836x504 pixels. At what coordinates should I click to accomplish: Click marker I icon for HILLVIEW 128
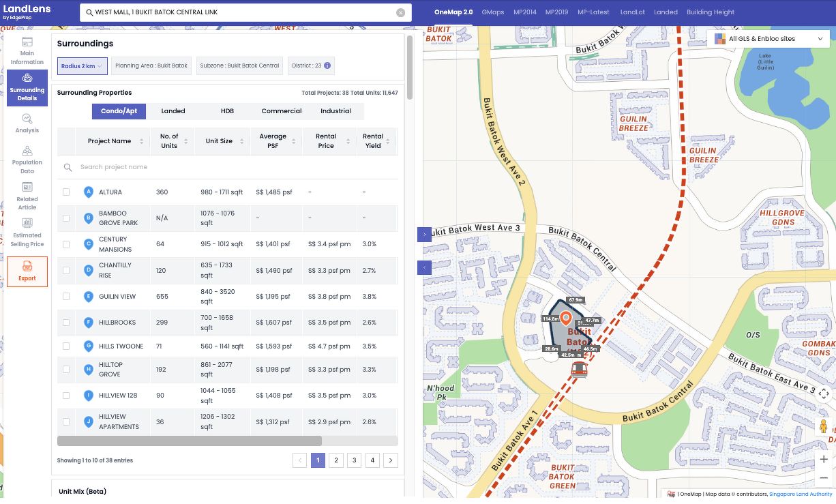88,396
